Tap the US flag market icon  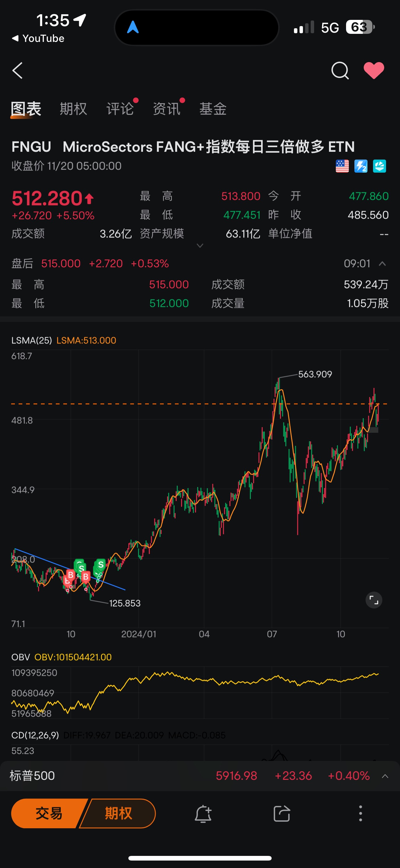tap(342, 166)
